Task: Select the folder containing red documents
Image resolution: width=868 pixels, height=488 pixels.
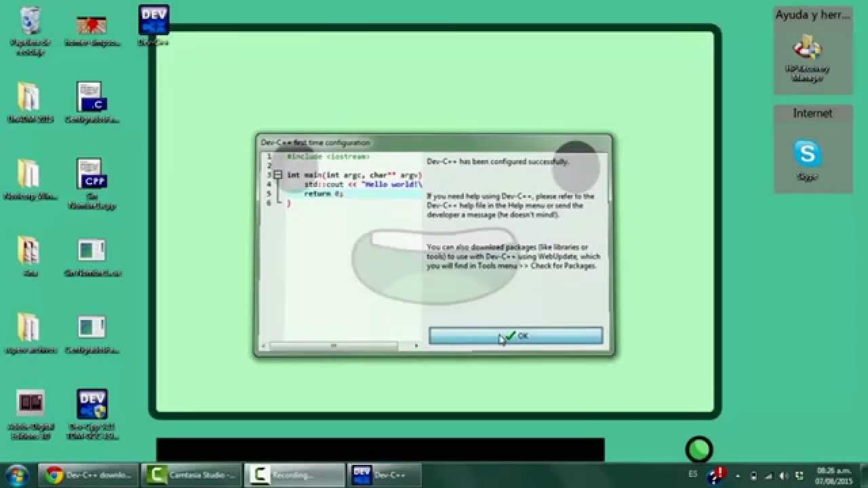Action: tap(30, 256)
